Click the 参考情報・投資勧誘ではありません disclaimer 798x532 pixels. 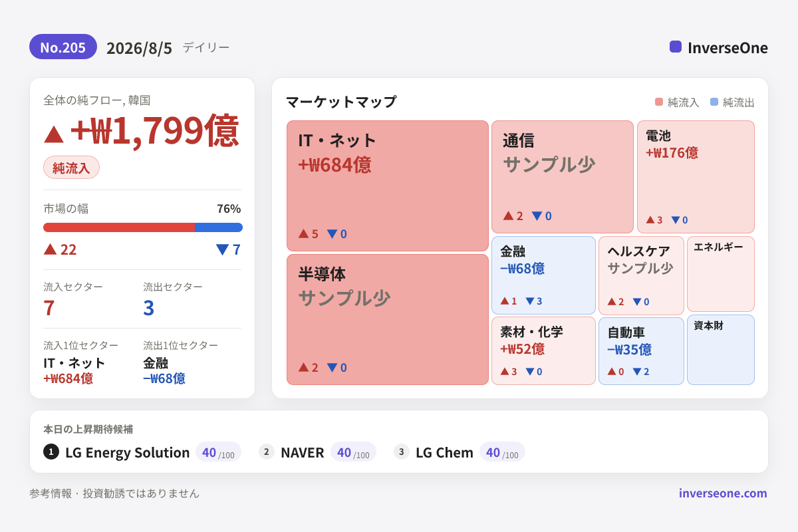click(114, 493)
